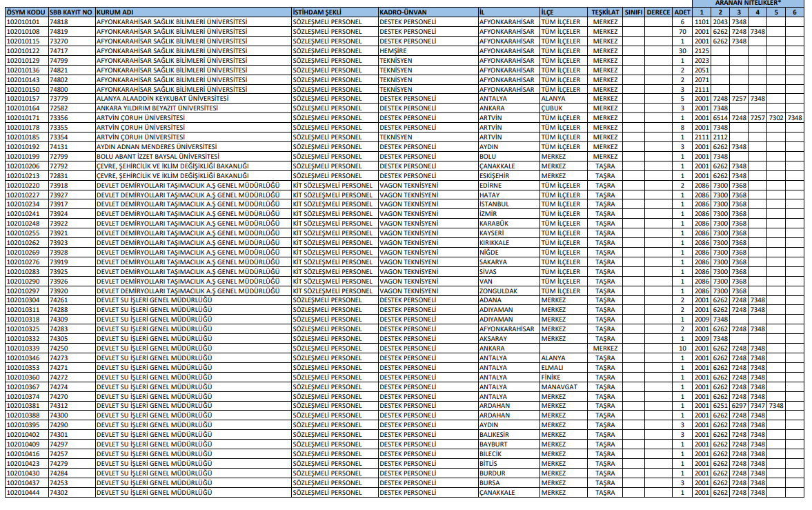The height and width of the screenshot is (510, 812).
Task: Select the BAYBURT province cell
Action: pos(494,444)
